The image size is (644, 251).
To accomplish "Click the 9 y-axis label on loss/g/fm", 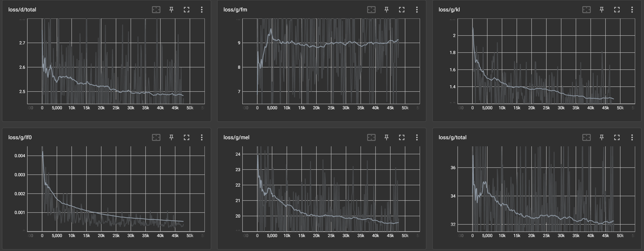I will 239,43.
